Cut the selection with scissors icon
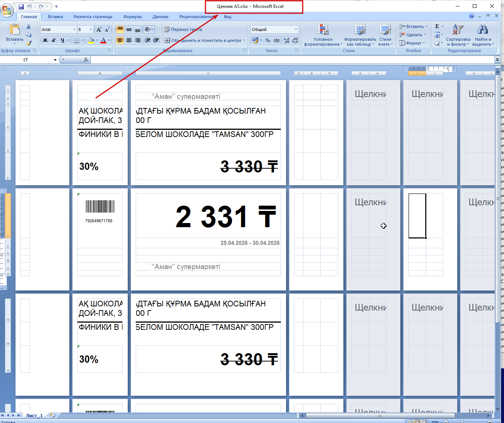Screen dimensions: 504x423 (x=29, y=26)
